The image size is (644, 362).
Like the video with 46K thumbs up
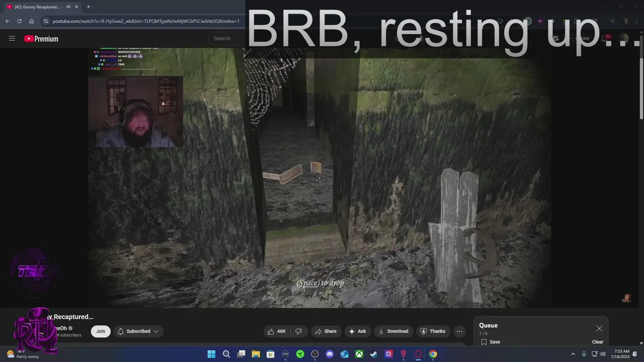pos(277,331)
